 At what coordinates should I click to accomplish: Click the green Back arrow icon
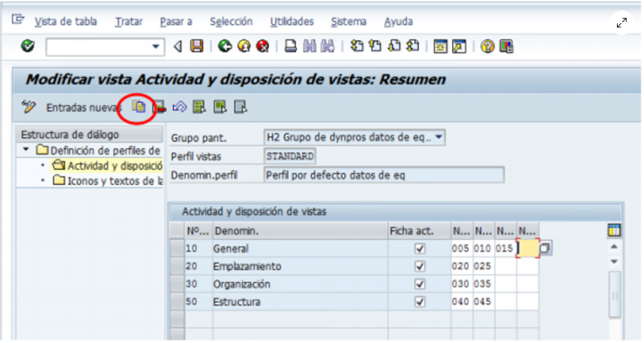pos(225,46)
